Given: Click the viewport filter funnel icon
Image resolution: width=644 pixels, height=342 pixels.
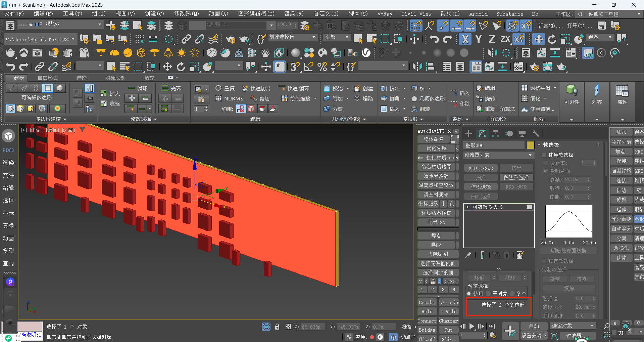Looking at the screenshot, I should coord(82,130).
